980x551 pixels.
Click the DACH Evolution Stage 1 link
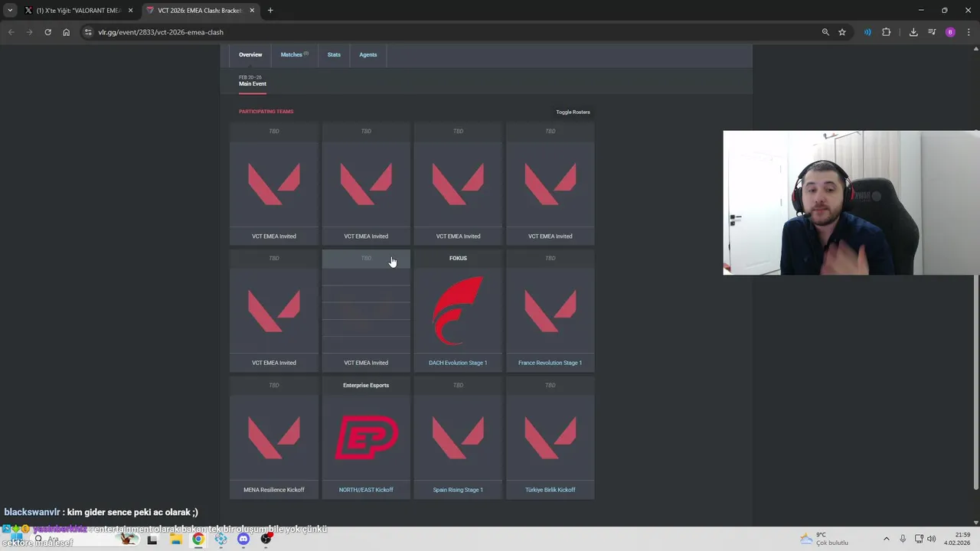458,363
